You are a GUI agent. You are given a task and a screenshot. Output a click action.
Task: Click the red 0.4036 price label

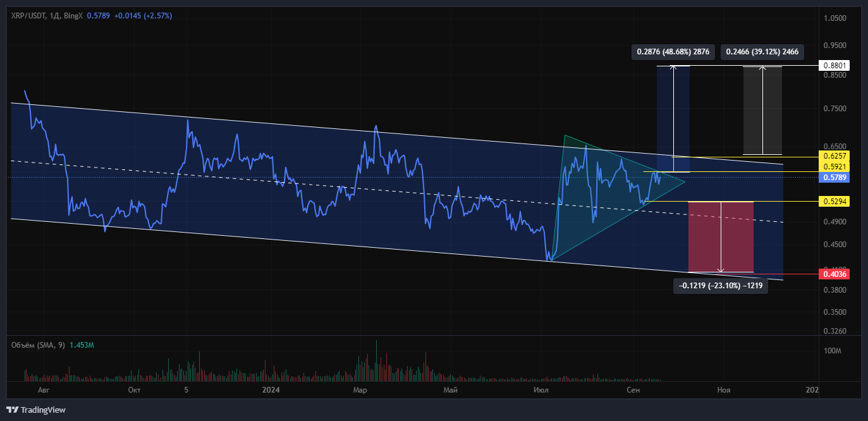click(834, 274)
